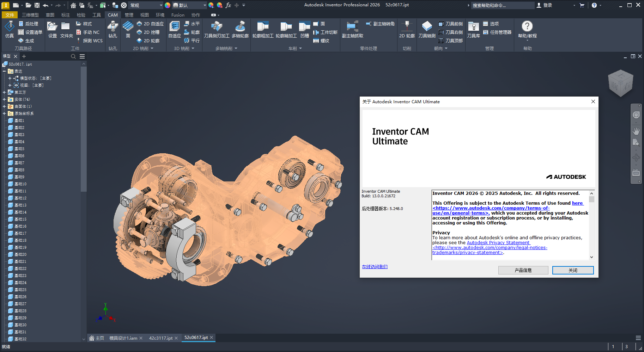Screen dimensions: 644x352
Task: Click the appearance color wheel swatch
Action: point(168,5)
